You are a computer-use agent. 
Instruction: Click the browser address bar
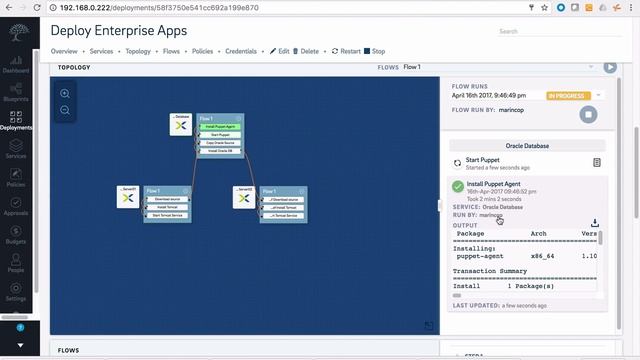click(x=286, y=7)
